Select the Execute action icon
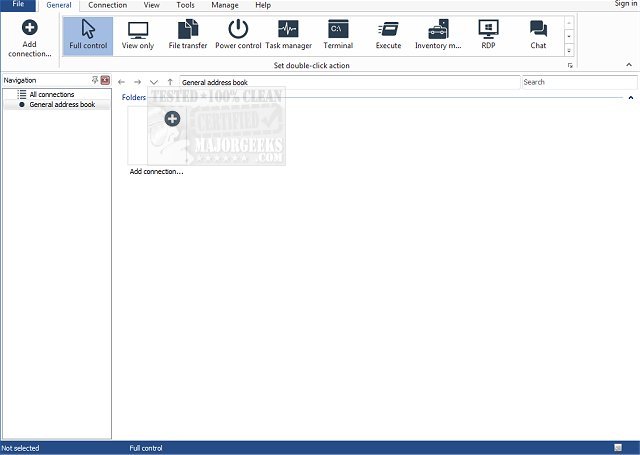 click(388, 35)
